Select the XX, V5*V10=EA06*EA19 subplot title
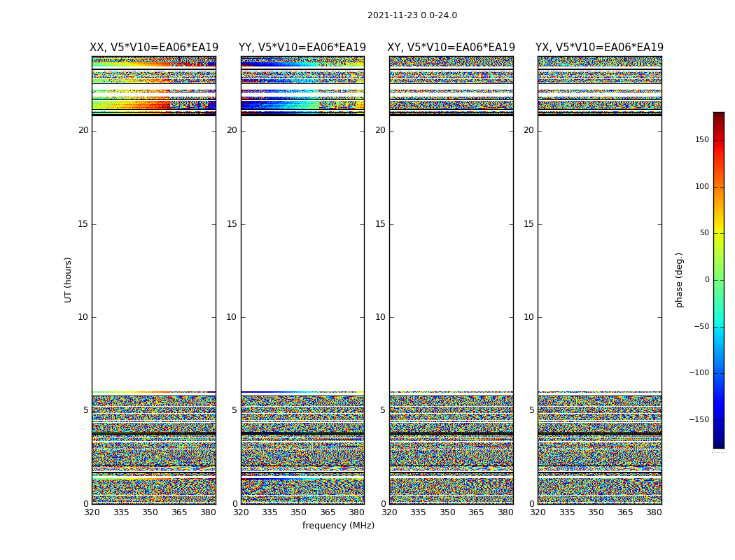735x560 pixels. point(154,48)
